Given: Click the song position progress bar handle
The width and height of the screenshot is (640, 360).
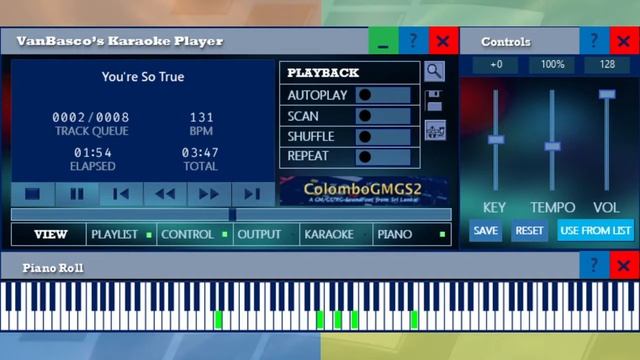Looking at the screenshot, I should 232,214.
